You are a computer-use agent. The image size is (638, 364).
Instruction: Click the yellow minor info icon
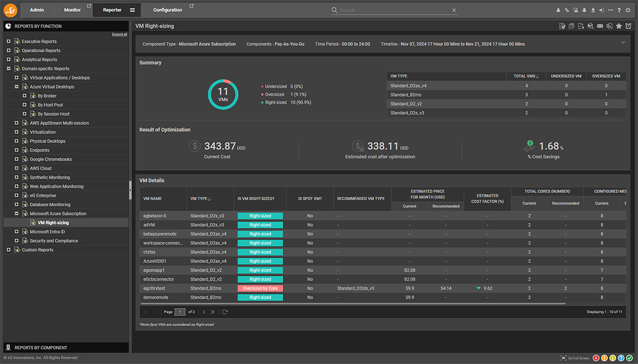tap(612, 358)
